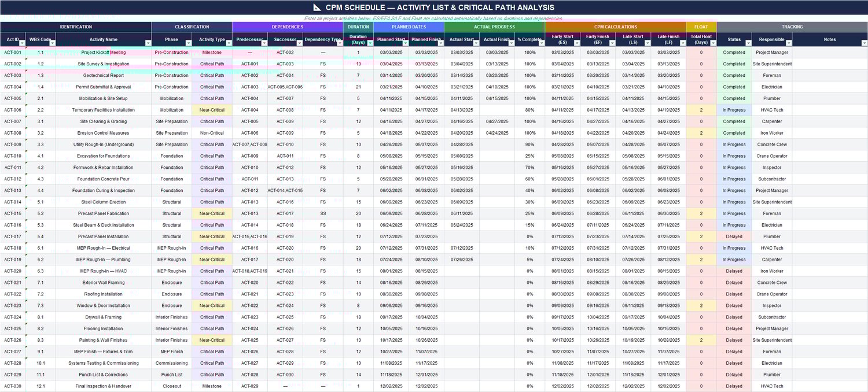Viewport: 868px width, 392px height.
Task: Open the Duration (Days) filter dropdown
Action: (370, 43)
